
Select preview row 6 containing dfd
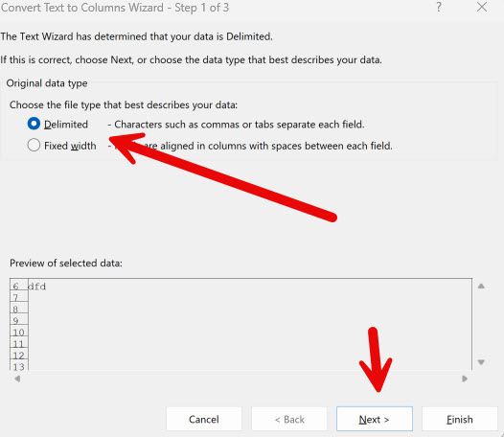point(241,287)
